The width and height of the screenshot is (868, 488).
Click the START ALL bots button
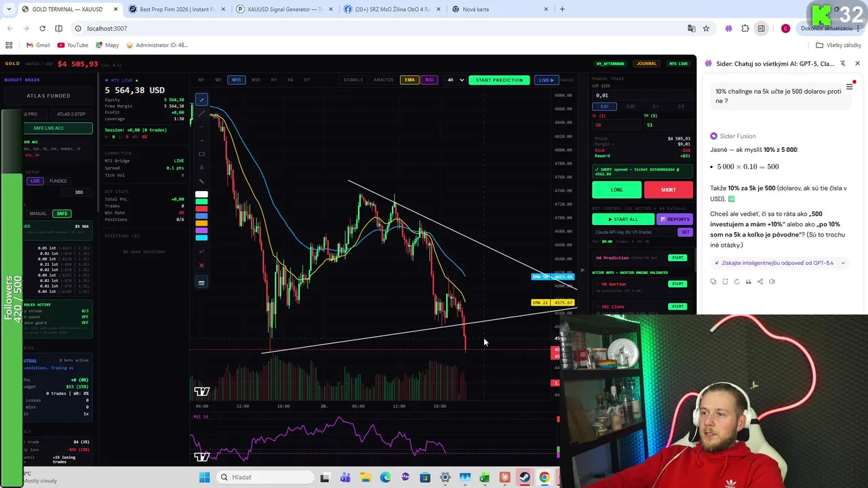tap(623, 219)
